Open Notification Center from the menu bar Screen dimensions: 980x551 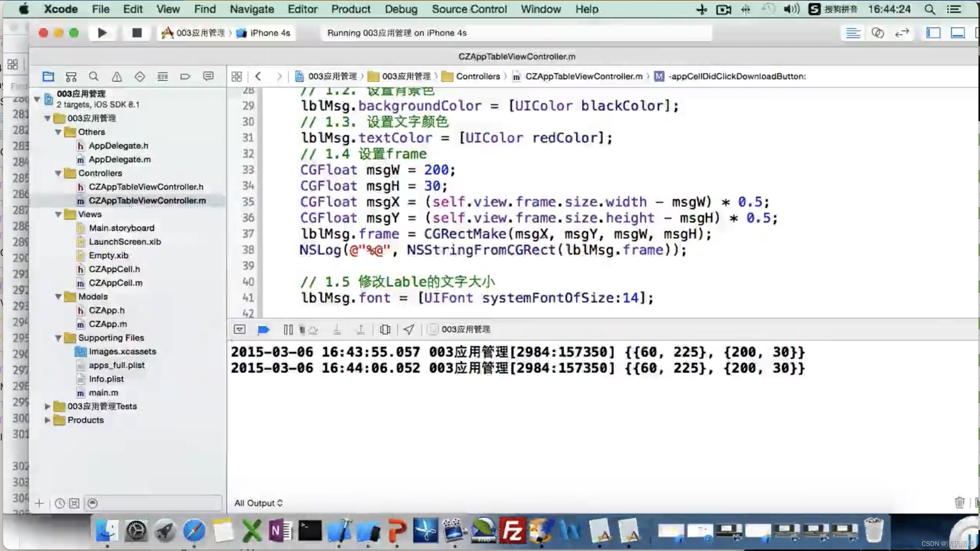coord(954,10)
